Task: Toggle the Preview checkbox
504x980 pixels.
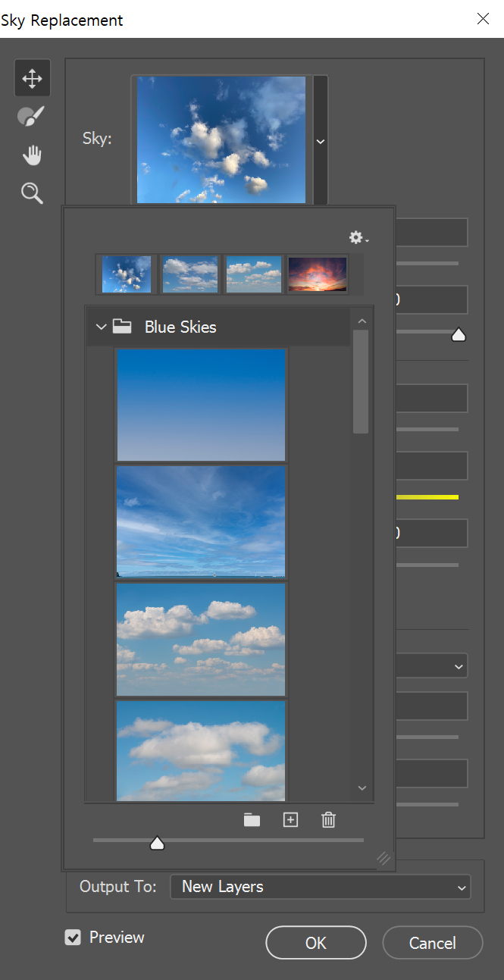Action: [73, 938]
